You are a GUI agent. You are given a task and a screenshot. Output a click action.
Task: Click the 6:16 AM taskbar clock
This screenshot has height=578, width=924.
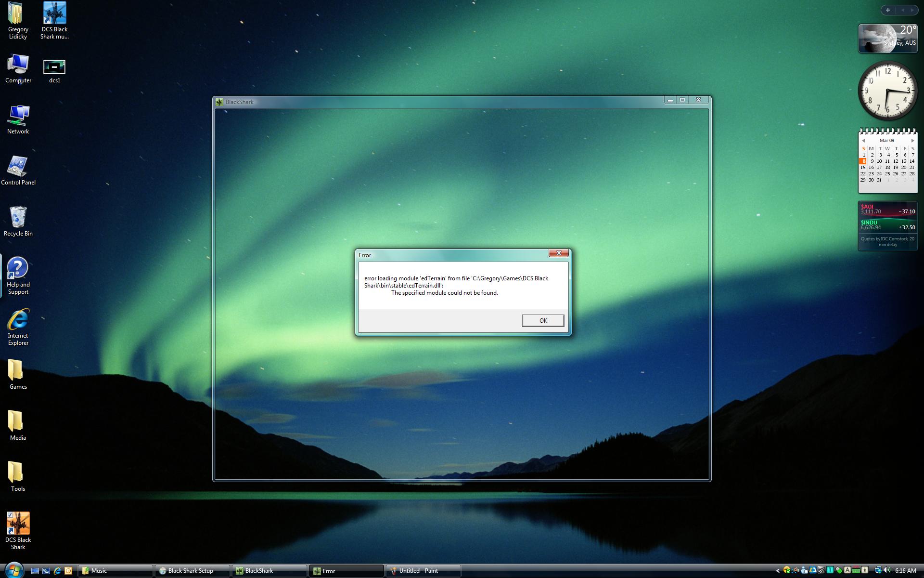[906, 571]
